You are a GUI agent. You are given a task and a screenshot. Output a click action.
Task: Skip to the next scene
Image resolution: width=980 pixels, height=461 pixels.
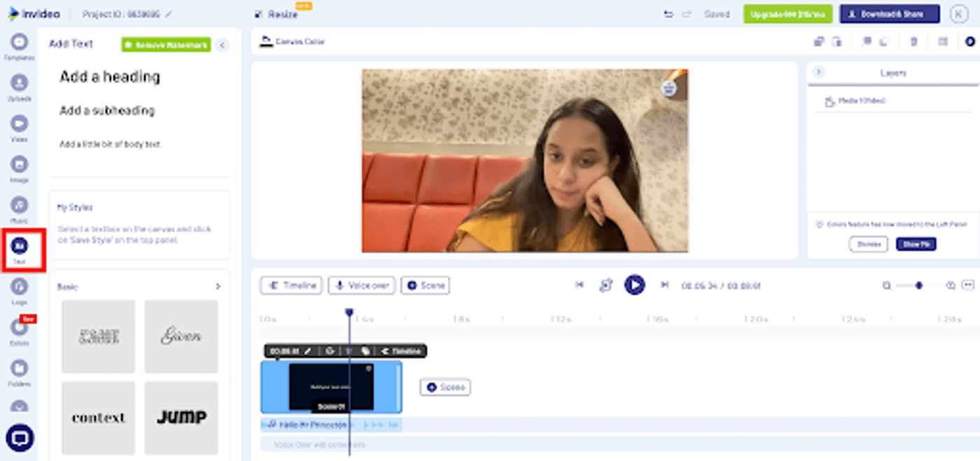pos(665,285)
